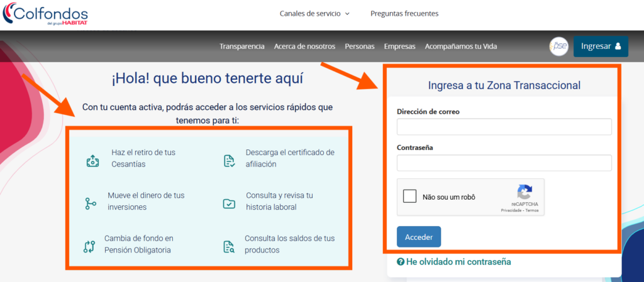Click the labor history folder icon

229,203
